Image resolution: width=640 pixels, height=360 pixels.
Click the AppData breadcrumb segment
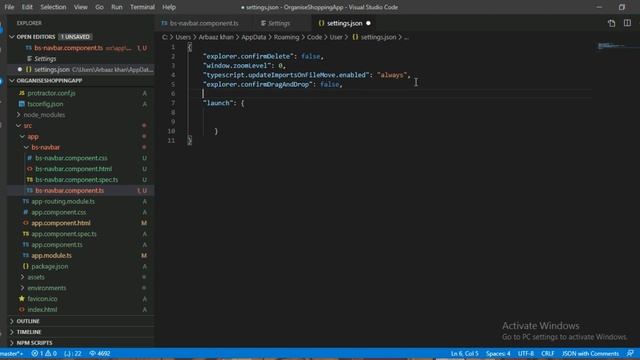click(x=253, y=37)
